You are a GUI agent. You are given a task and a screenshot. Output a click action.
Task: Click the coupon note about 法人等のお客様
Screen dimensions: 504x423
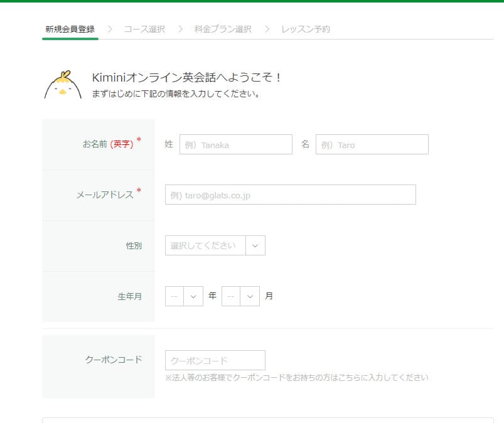(x=297, y=377)
